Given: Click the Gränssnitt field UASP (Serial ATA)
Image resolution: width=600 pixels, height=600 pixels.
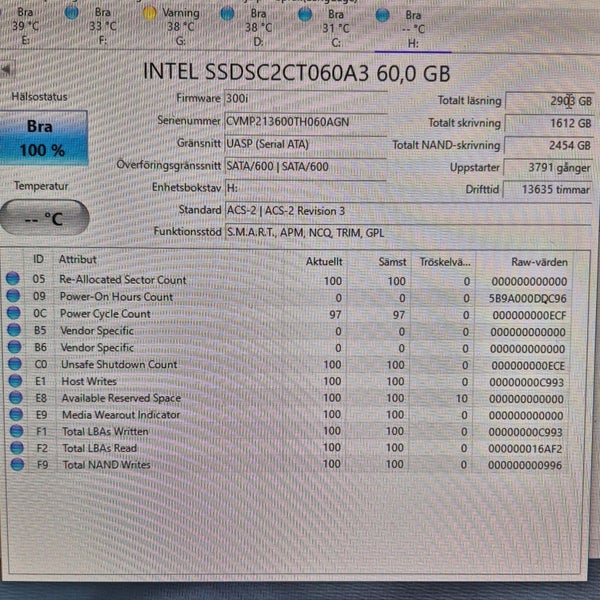Looking at the screenshot, I should (305, 144).
